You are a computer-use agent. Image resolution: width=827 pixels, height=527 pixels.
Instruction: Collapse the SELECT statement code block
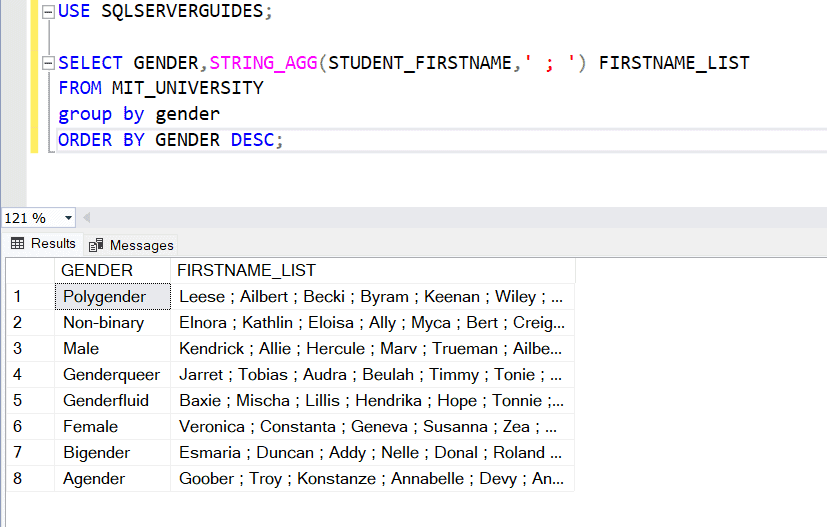48,64
